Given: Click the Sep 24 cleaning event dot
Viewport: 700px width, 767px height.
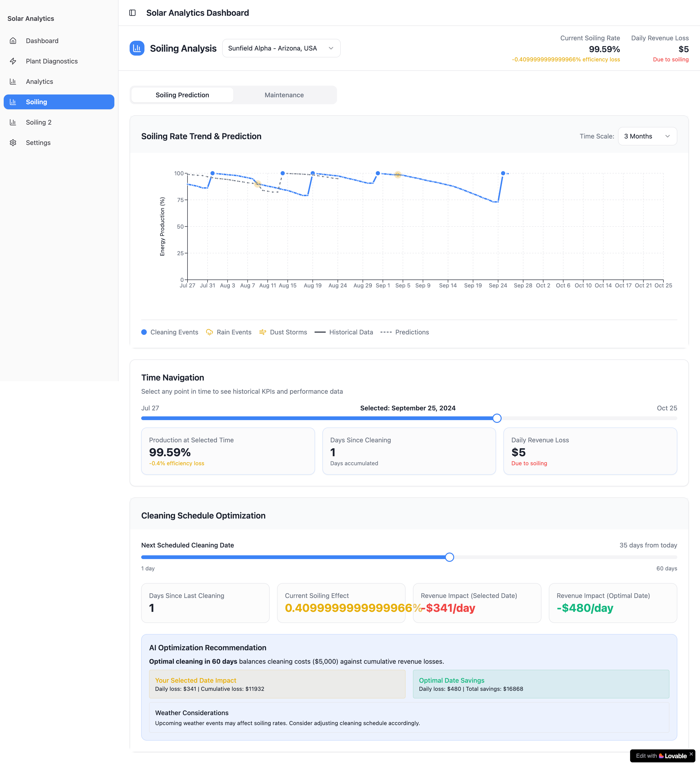Looking at the screenshot, I should 503,173.
